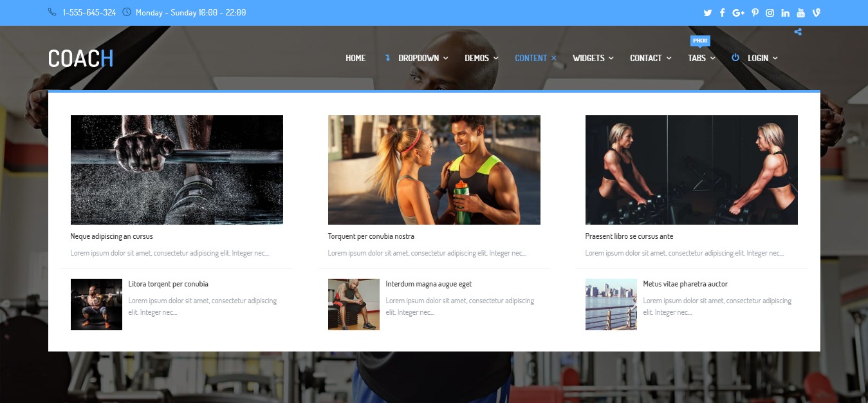Expand chevron next to Contact
This screenshot has width=868, height=403.
pyautogui.click(x=669, y=59)
